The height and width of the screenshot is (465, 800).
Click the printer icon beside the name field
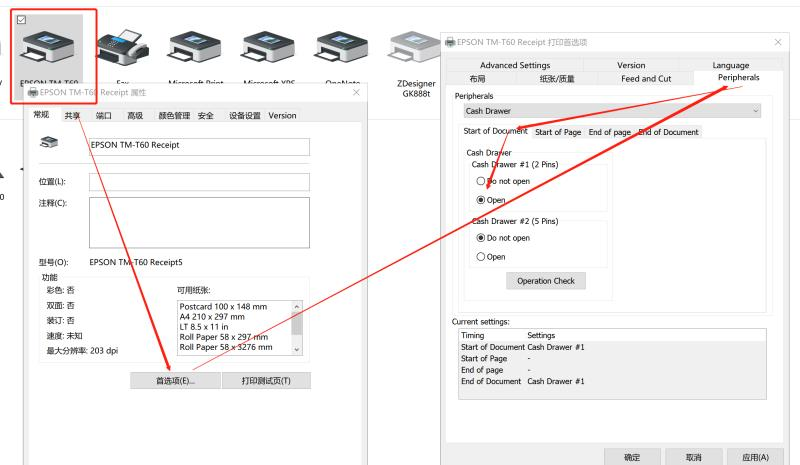[49, 143]
